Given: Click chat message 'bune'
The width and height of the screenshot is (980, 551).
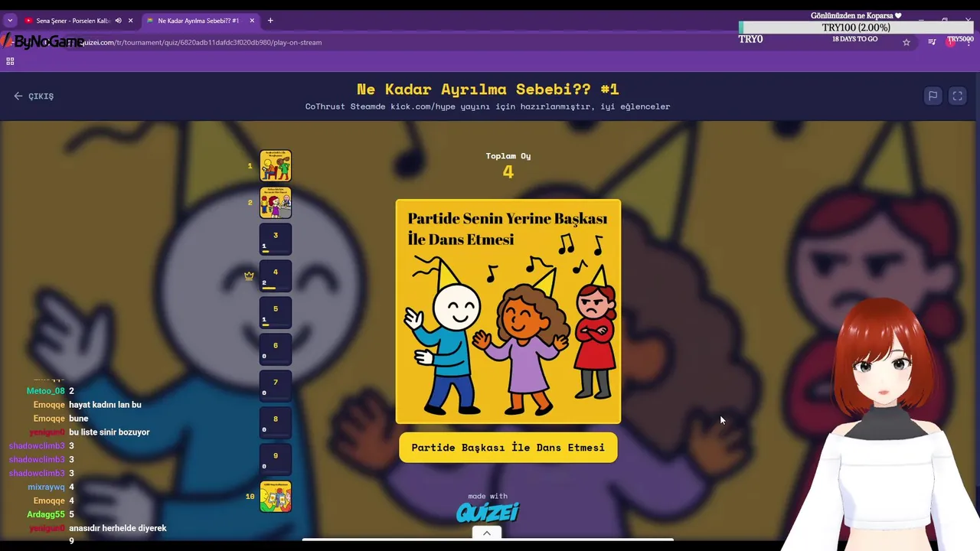Looking at the screenshot, I should 79,419.
